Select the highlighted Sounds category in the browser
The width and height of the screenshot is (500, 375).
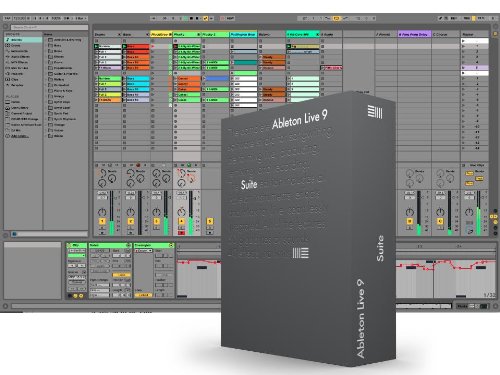pos(23,40)
